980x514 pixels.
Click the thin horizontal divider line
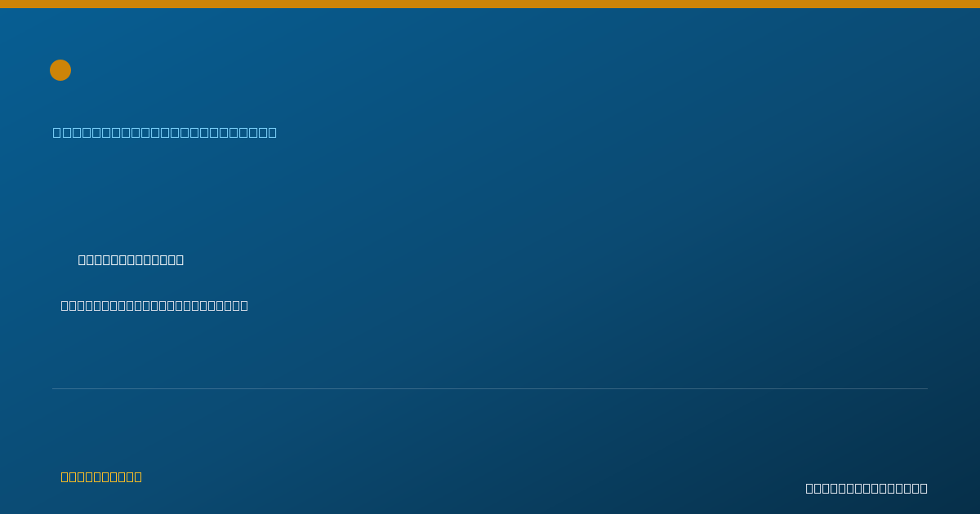click(x=490, y=388)
